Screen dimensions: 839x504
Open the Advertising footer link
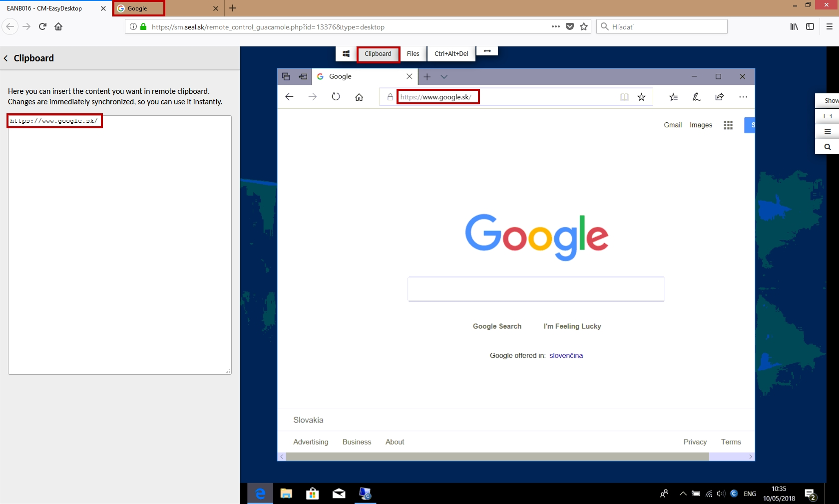point(311,442)
